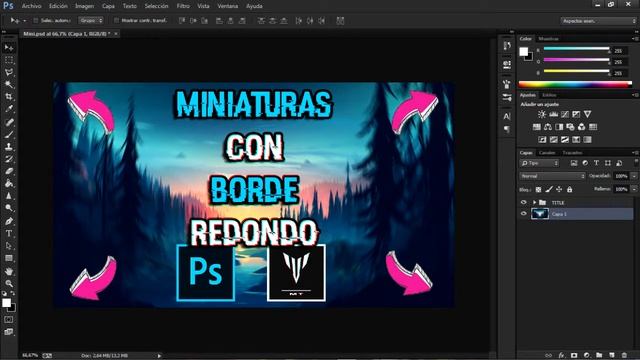Viewport: 640px width, 360px height.
Task: Select the Healing Brush tool
Action: tap(9, 122)
